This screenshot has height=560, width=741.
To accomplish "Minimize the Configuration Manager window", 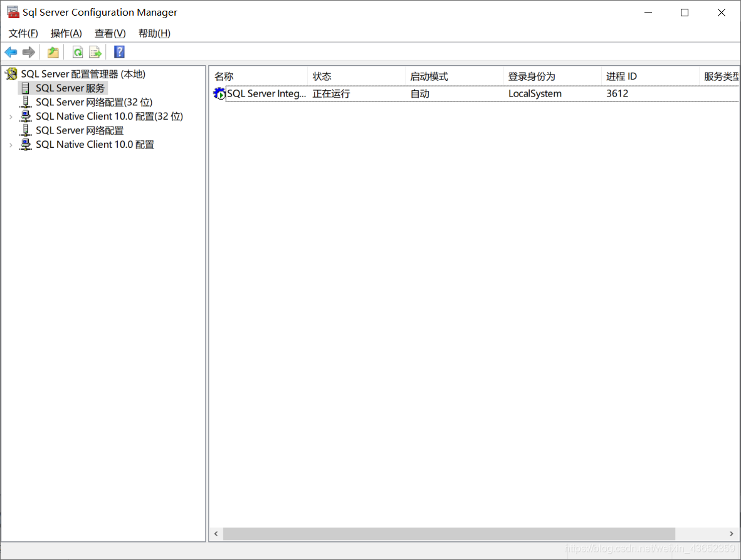I will [648, 13].
